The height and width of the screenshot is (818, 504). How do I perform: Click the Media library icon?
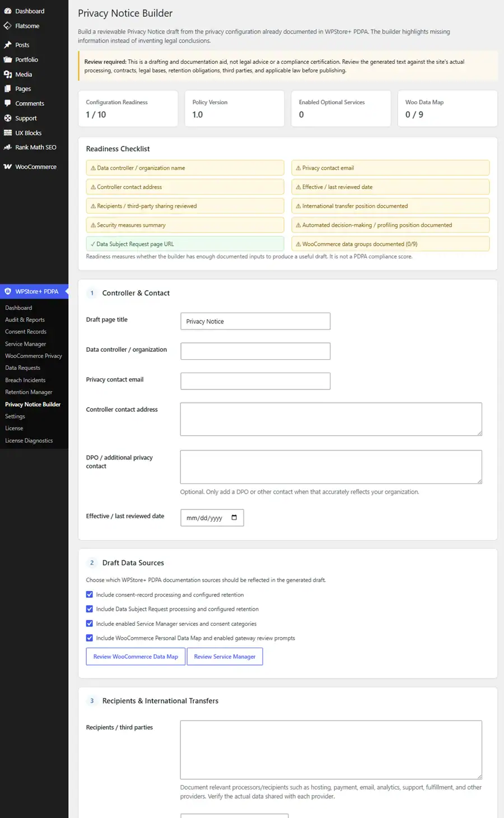pyautogui.click(x=8, y=74)
